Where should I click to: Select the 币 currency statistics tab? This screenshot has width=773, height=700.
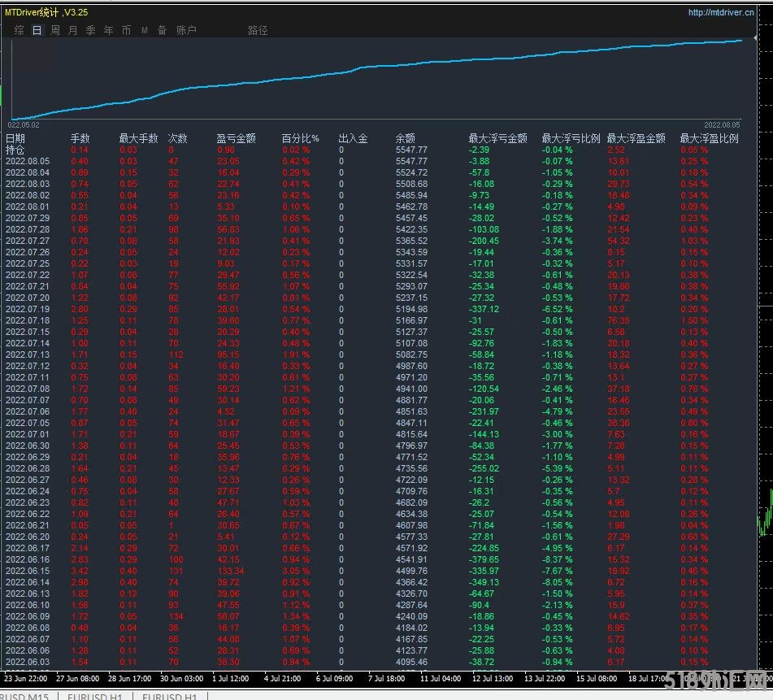pyautogui.click(x=126, y=30)
